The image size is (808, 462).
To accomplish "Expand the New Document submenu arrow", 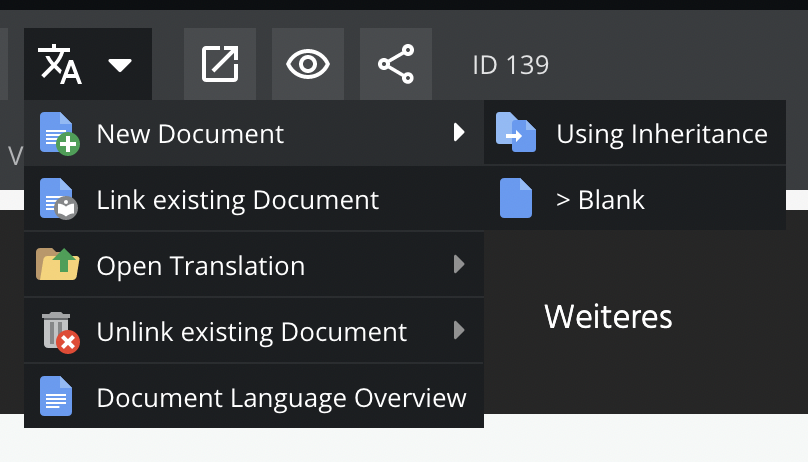I will tap(459, 132).
